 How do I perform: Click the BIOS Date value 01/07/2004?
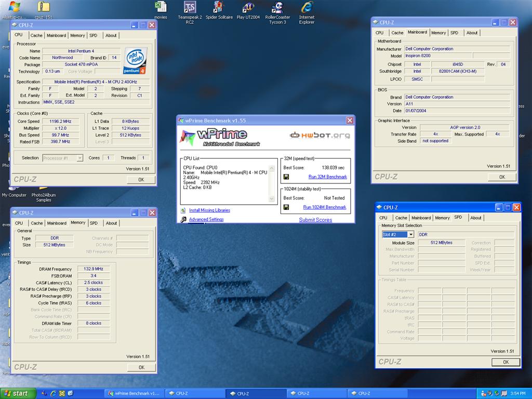457,111
